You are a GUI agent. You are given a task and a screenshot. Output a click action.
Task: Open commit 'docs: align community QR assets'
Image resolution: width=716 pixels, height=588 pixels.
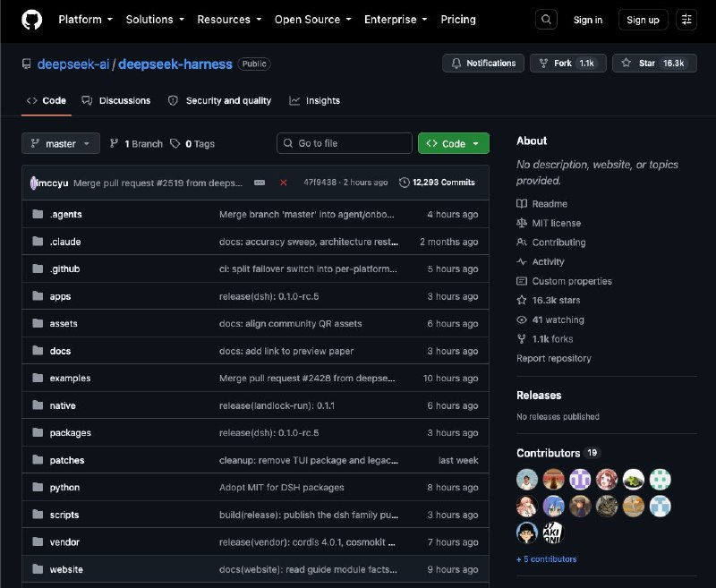pyautogui.click(x=290, y=324)
